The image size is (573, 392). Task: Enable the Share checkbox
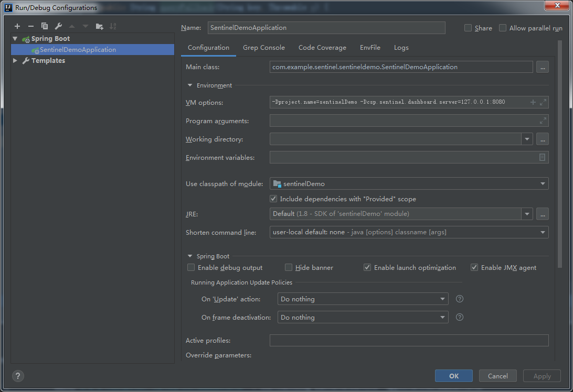pyautogui.click(x=468, y=28)
